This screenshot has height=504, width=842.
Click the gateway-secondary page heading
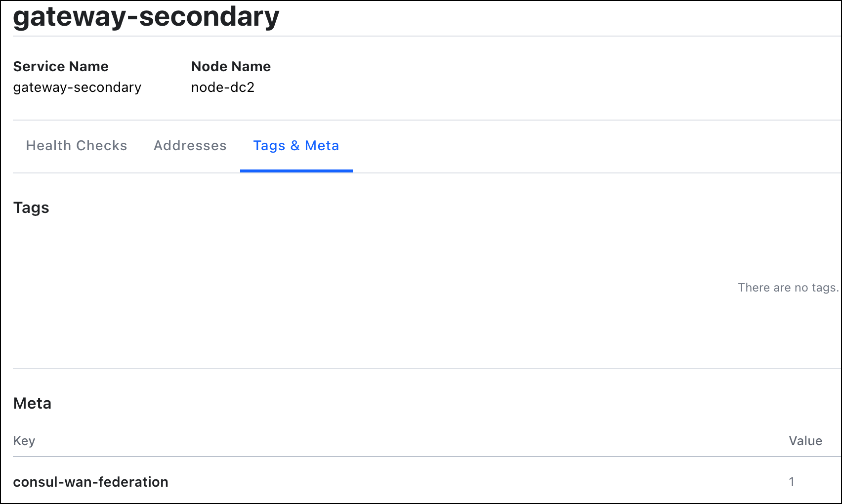(146, 17)
